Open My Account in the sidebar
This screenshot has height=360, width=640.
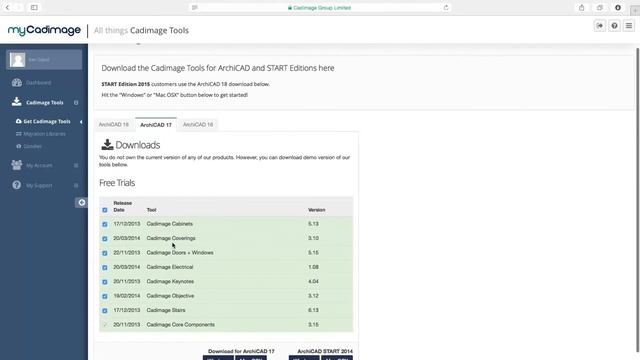(x=39, y=165)
